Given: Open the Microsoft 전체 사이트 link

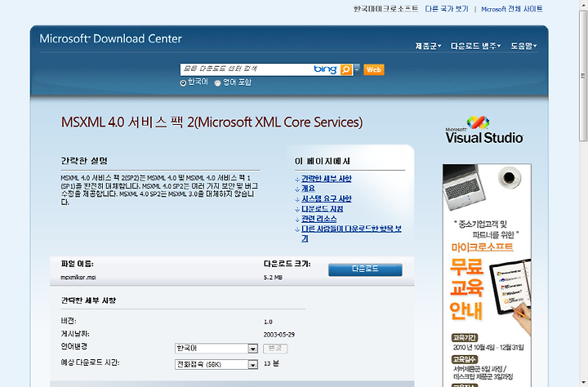Looking at the screenshot, I should pos(512,9).
